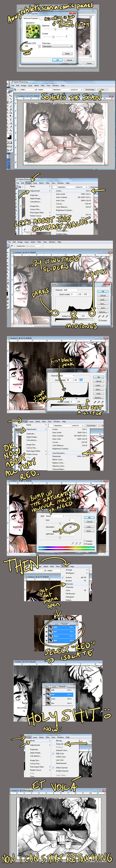Select the Move tool in the toolbox
Screen dimensions: 116x868
(x=11, y=96)
